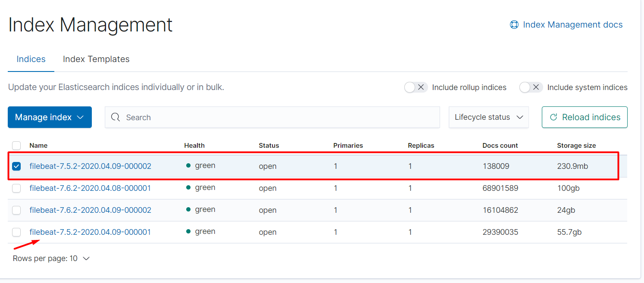Switch to the Index Templates tab
This screenshot has width=644, height=283.
pyautogui.click(x=96, y=59)
